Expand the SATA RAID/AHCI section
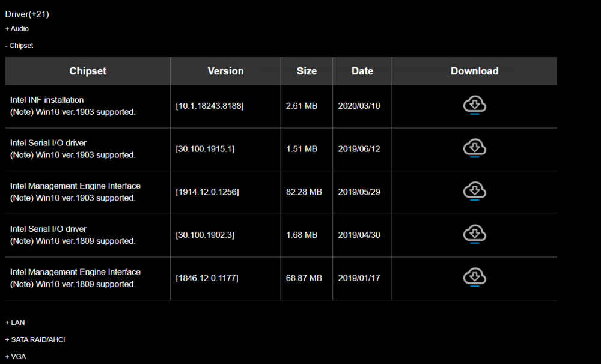Image resolution: width=601 pixels, height=364 pixels. pyautogui.click(x=35, y=339)
